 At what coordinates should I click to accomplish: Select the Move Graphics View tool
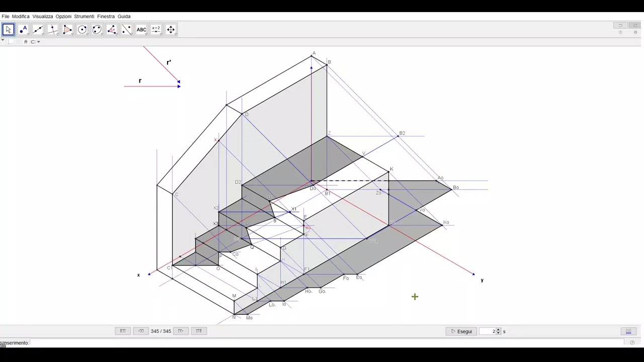point(171,30)
